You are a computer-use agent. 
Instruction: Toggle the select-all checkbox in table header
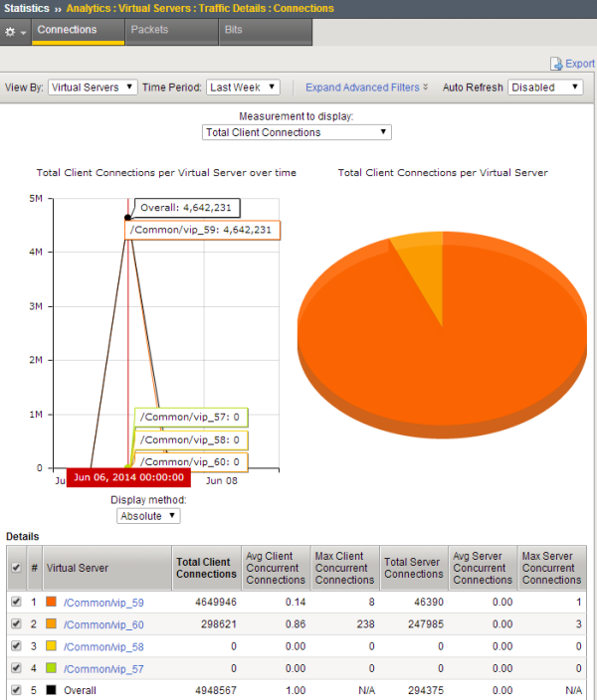[14, 568]
